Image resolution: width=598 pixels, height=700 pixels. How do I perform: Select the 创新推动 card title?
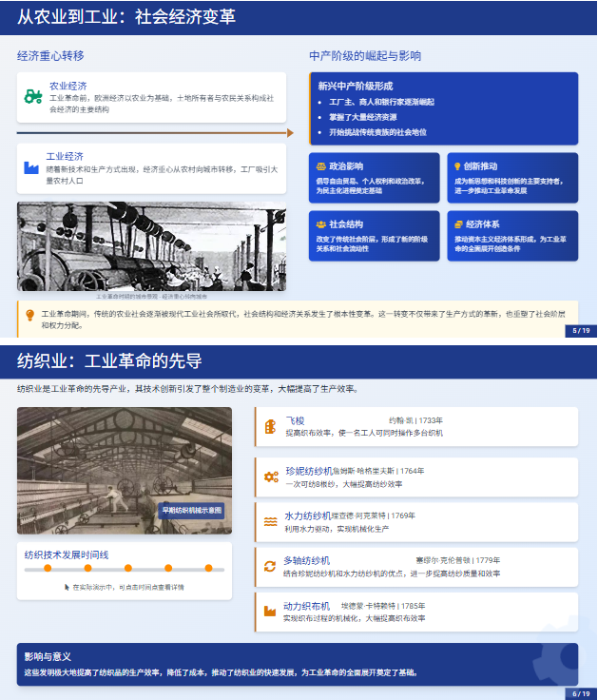coord(480,166)
